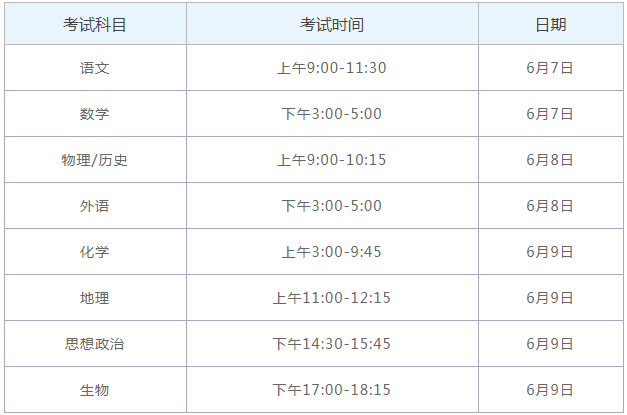This screenshot has height=415, width=627.
Task: Select the 语文 subject cell
Action: 95,68
